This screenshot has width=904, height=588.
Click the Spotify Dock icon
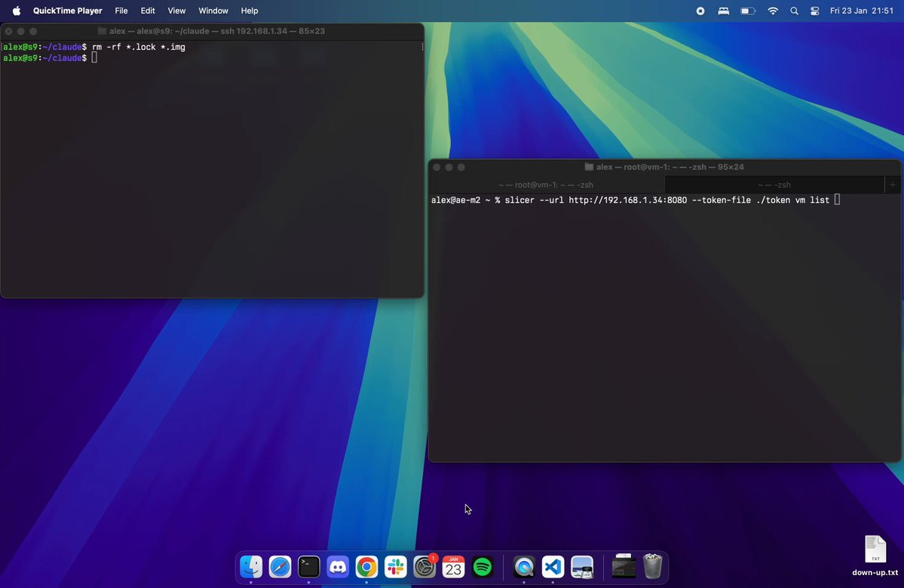483,567
